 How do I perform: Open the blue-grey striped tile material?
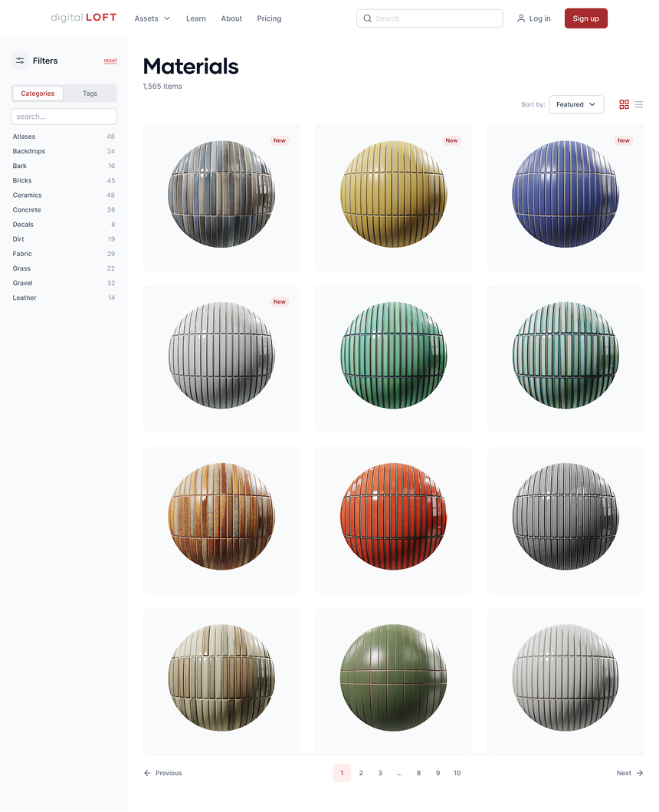tap(221, 197)
